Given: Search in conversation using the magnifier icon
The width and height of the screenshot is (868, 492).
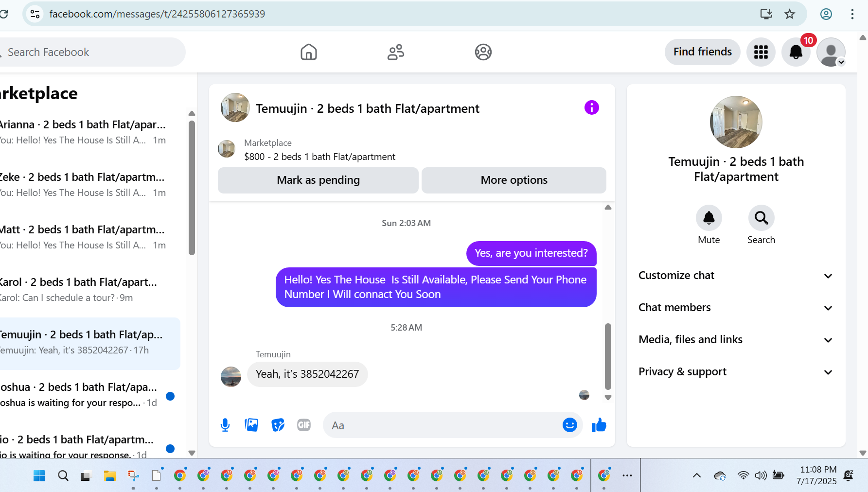Looking at the screenshot, I should 762,218.
